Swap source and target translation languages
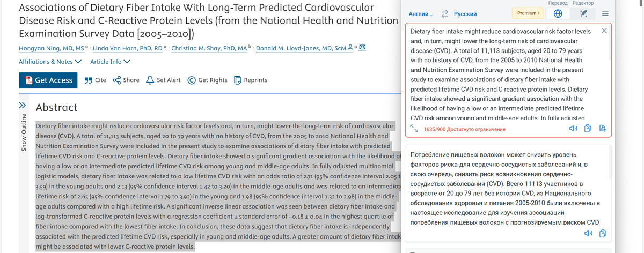Viewport: 644px width, 253px height. click(444, 13)
